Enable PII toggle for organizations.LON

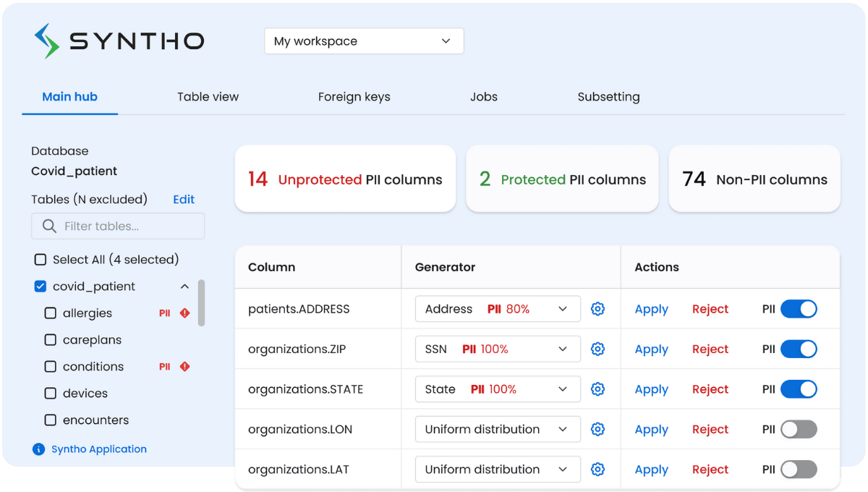coord(799,429)
